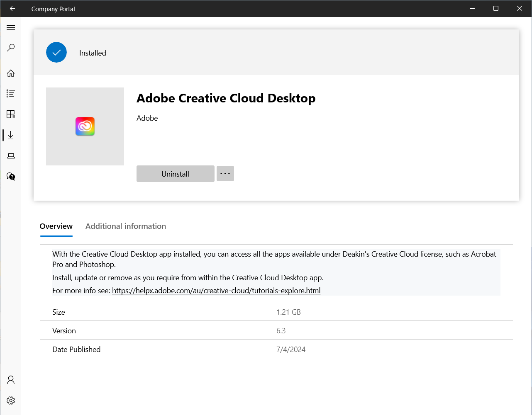Click the Installed status text
Viewport: 532px width, 415px height.
(93, 53)
